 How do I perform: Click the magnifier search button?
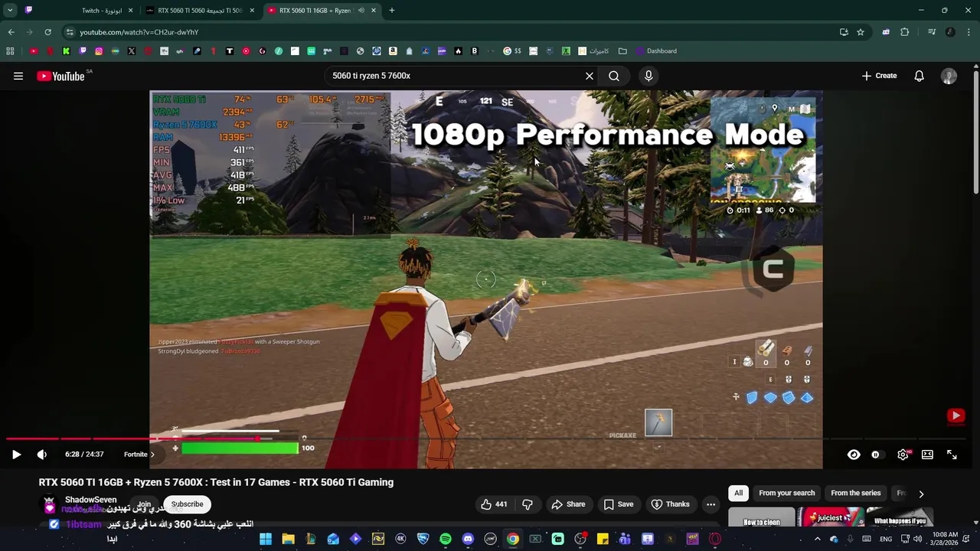(614, 76)
